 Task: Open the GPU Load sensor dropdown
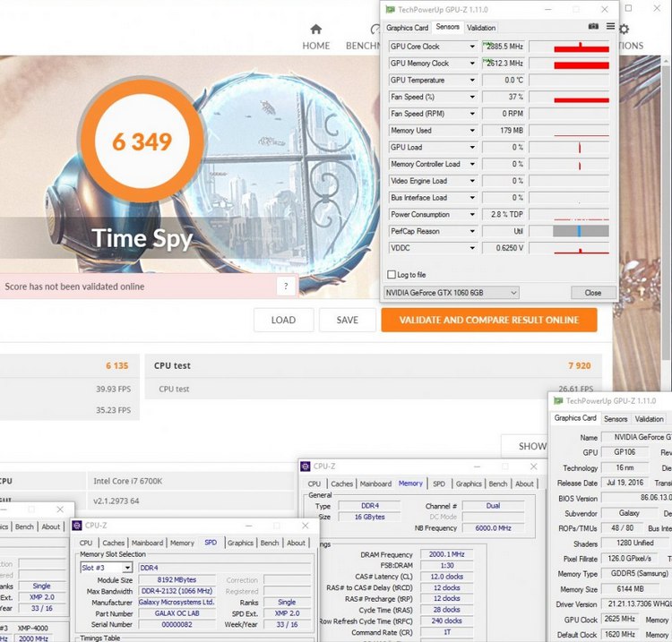pyautogui.click(x=472, y=148)
